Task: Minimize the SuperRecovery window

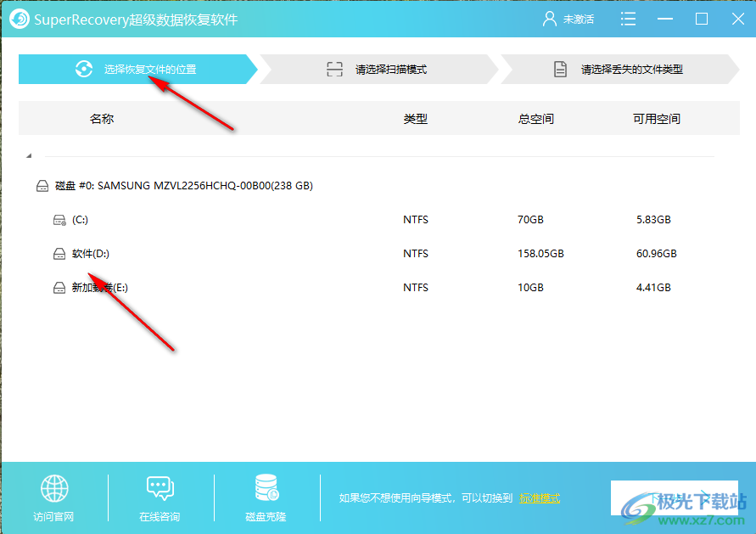Action: tap(665, 20)
